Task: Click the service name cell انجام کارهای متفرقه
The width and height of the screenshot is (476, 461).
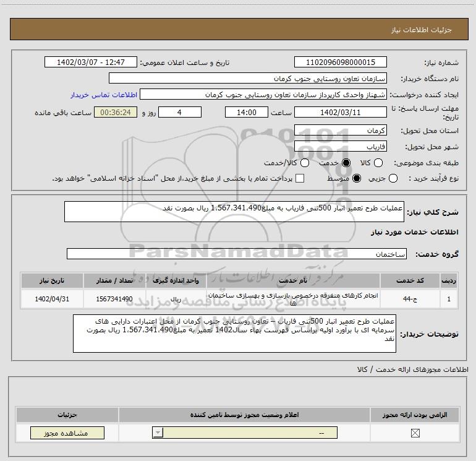Action: pyautogui.click(x=293, y=299)
